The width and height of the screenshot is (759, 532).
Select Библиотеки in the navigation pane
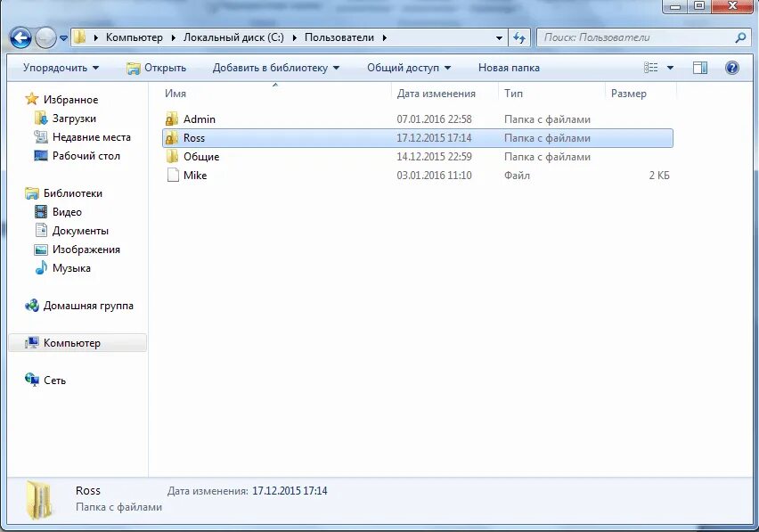tap(73, 193)
